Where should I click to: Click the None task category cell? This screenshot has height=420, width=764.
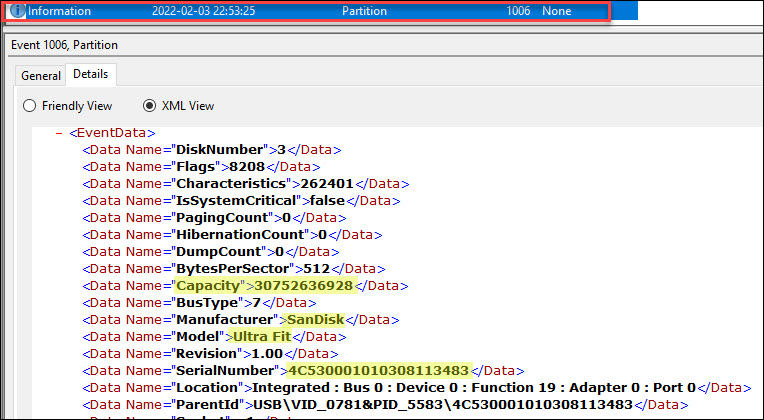pyautogui.click(x=557, y=11)
